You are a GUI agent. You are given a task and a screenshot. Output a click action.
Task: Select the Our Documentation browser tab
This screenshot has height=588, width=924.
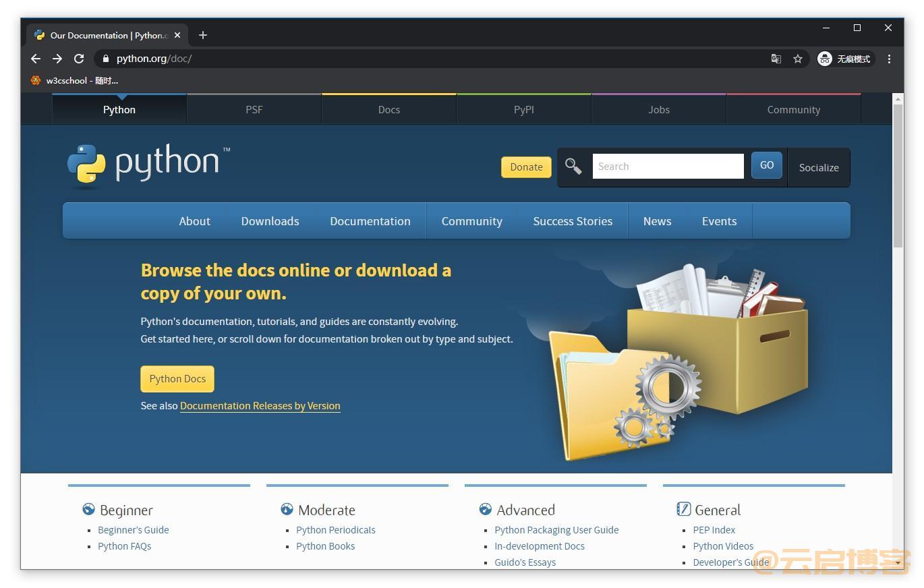pos(108,35)
